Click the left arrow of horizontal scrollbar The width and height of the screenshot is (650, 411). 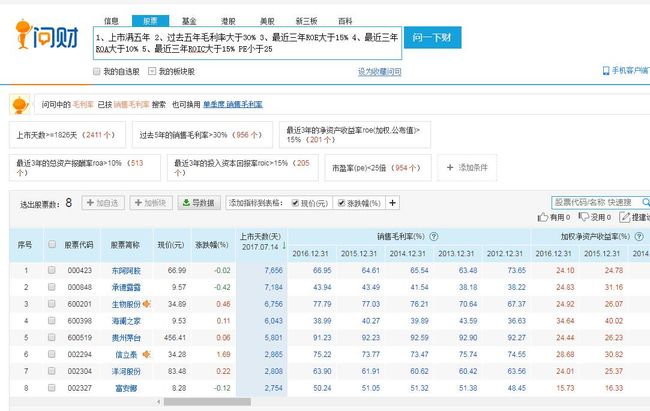pos(158,402)
